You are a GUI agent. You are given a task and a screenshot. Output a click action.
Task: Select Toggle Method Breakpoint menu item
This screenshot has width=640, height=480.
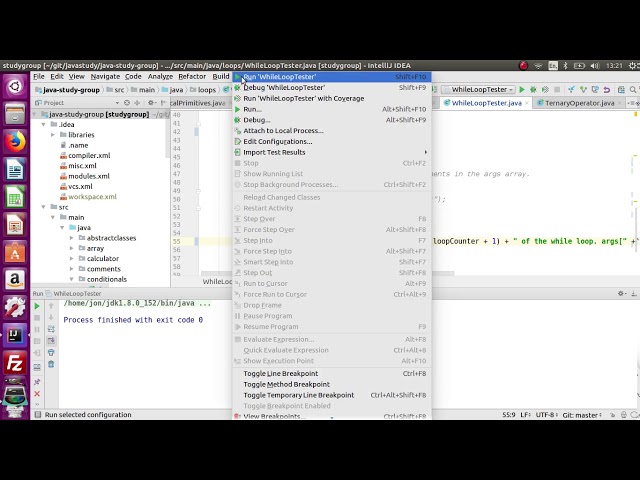332,384
